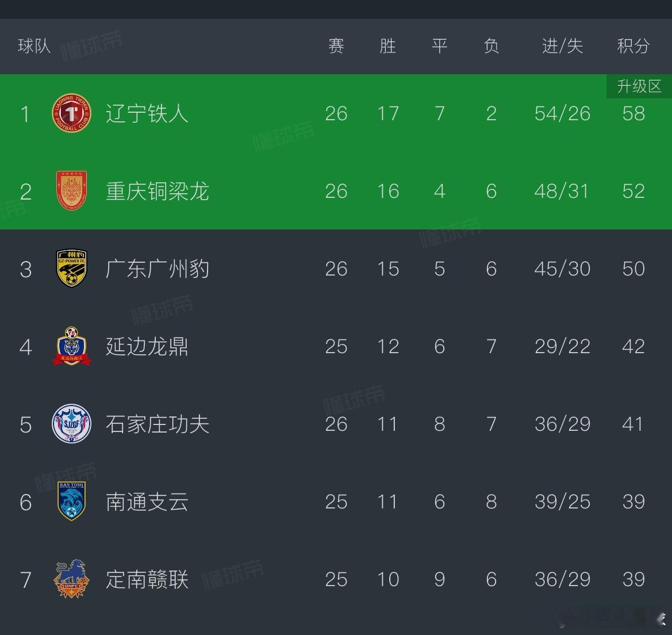Viewport: 672px width, 635px height.
Task: Open the GZ-Power FC badge icon
Action: 71,268
